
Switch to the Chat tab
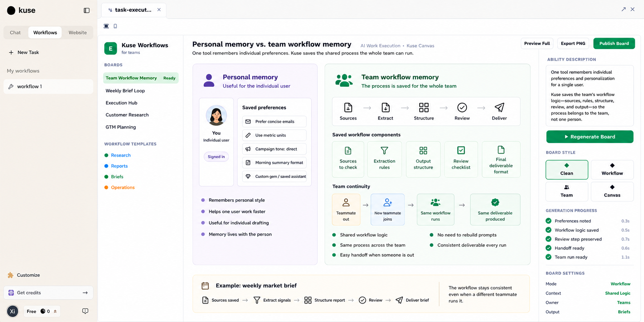point(15,32)
